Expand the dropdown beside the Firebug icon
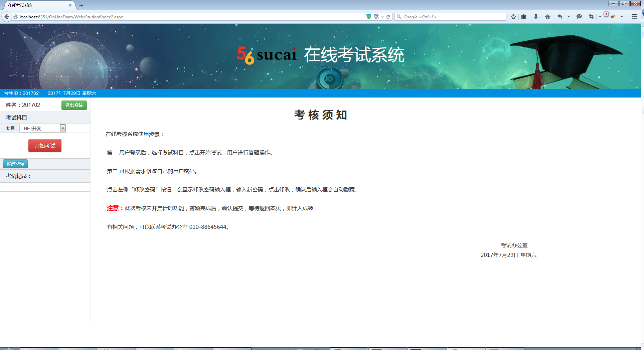Screen dimensions: 644x350 [x=622, y=17]
